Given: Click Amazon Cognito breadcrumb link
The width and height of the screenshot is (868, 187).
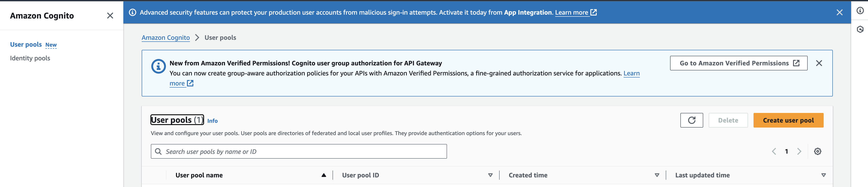Looking at the screenshot, I should pos(165,38).
